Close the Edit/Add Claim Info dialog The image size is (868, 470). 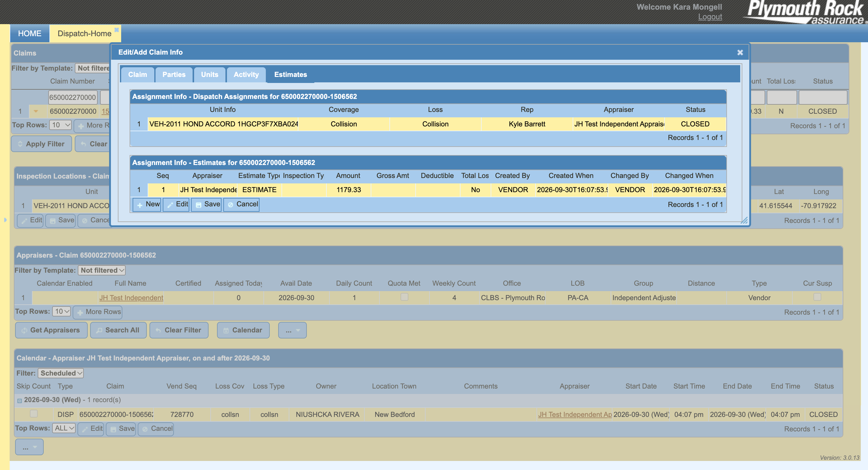coord(740,52)
